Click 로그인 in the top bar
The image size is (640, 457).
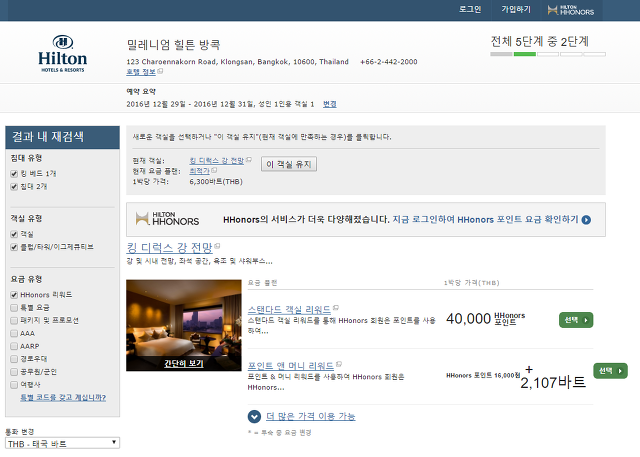pyautogui.click(x=470, y=9)
